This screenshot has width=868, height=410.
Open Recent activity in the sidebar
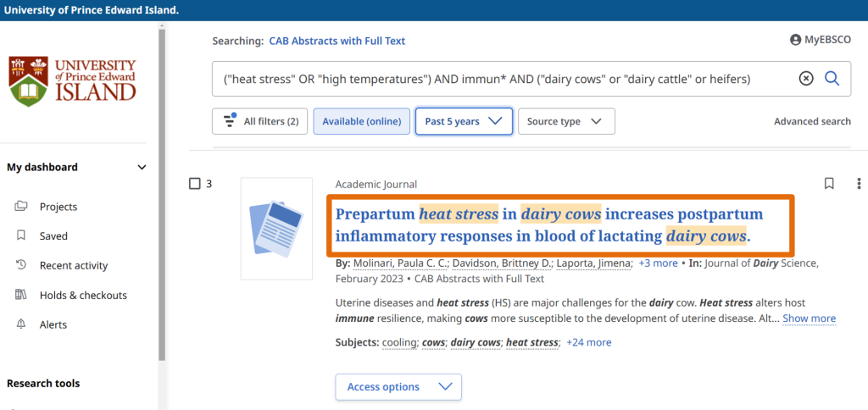(x=73, y=265)
